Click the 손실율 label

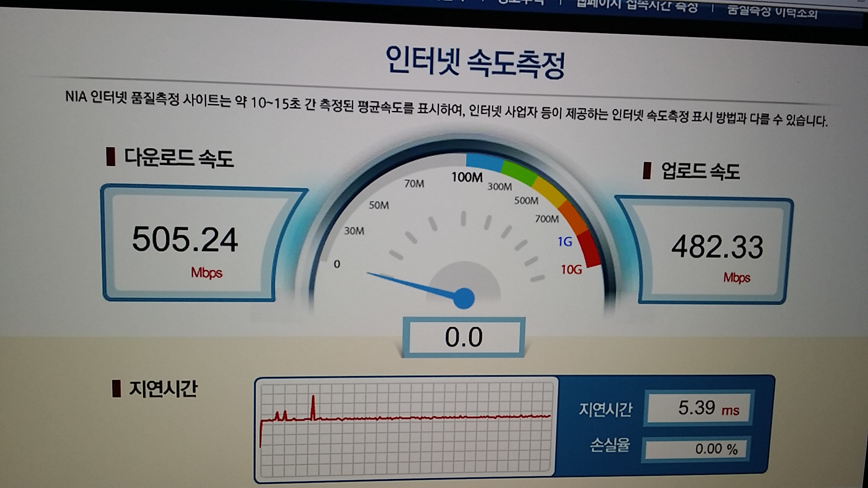coord(609,445)
